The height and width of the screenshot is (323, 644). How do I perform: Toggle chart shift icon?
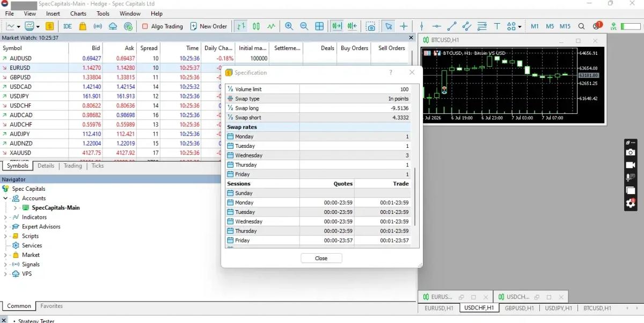click(x=353, y=26)
